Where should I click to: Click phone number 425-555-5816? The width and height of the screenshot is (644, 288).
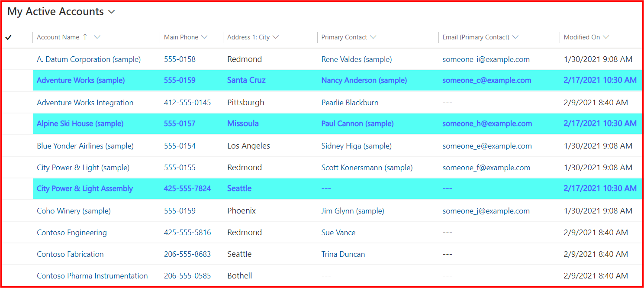(187, 233)
